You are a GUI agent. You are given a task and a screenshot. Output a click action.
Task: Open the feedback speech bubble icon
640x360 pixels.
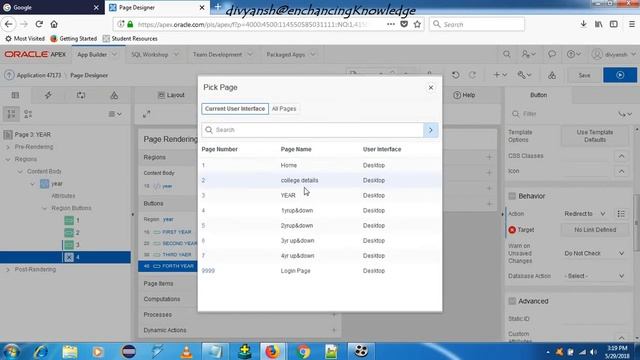552,54
